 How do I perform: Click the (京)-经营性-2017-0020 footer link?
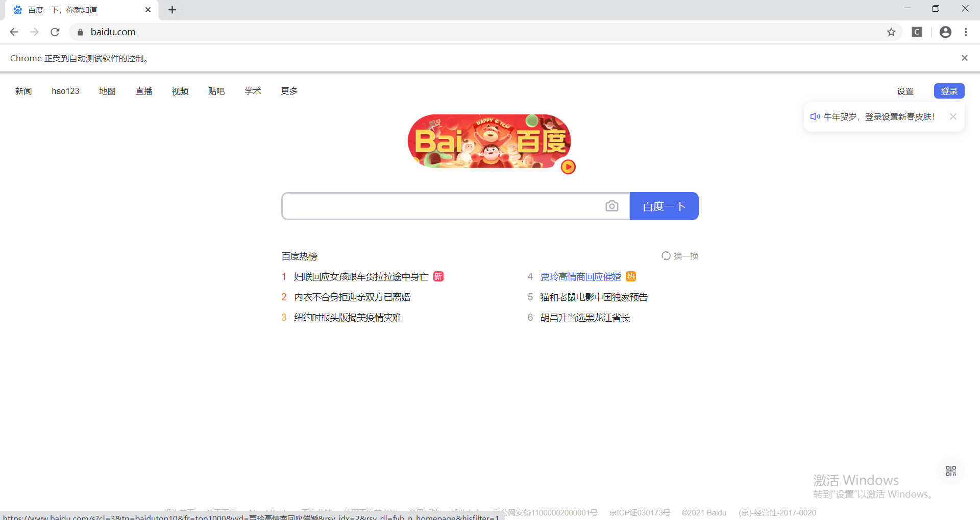777,512
